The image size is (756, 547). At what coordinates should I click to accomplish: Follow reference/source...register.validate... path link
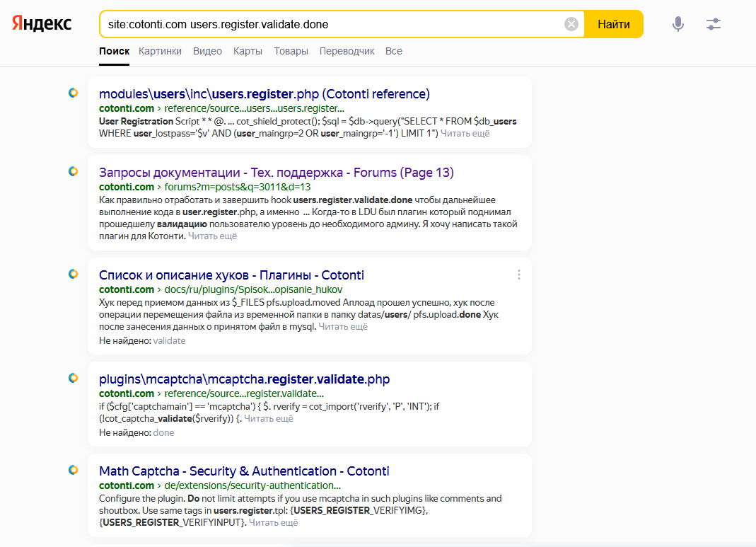point(244,393)
